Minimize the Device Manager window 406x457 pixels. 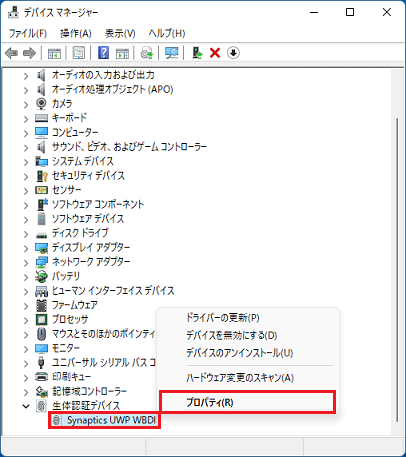(x=314, y=12)
